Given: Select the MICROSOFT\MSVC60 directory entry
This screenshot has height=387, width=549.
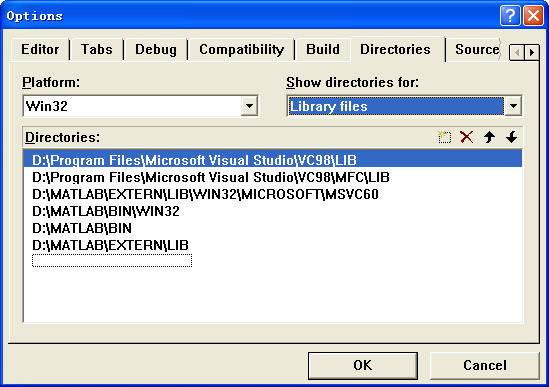Looking at the screenshot, I should [273, 194].
